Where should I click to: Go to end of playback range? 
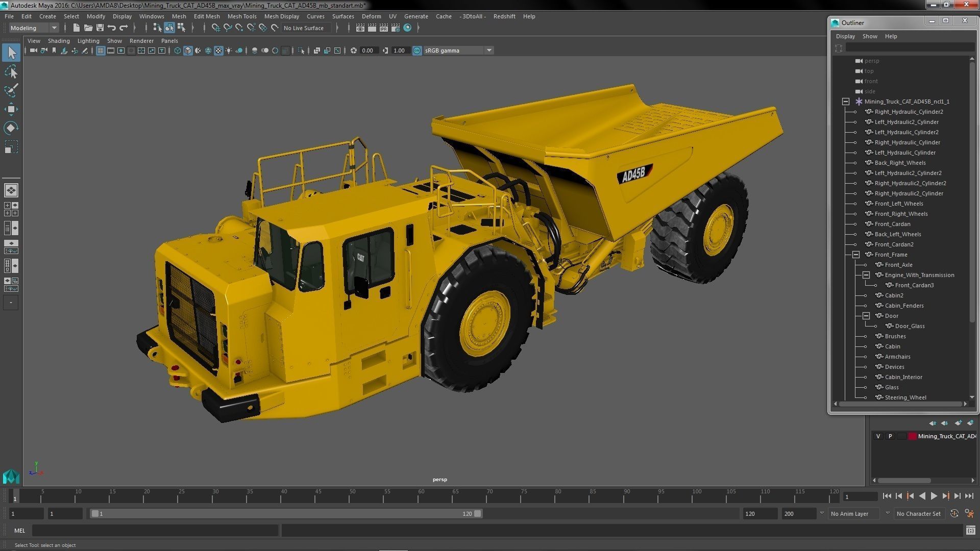[x=969, y=496]
